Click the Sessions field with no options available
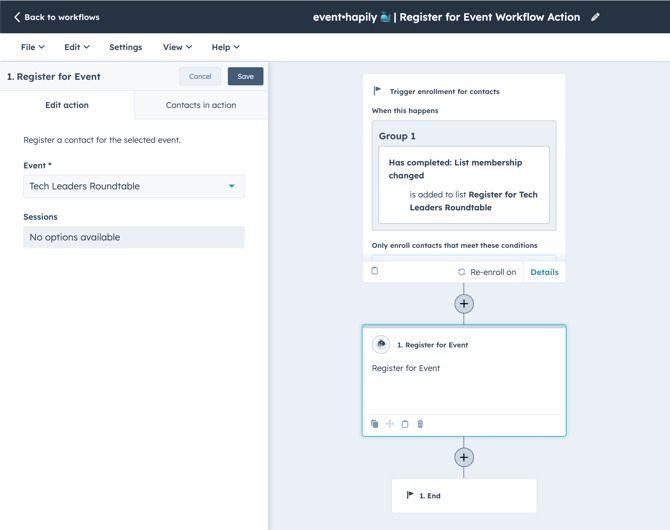 pyautogui.click(x=133, y=237)
